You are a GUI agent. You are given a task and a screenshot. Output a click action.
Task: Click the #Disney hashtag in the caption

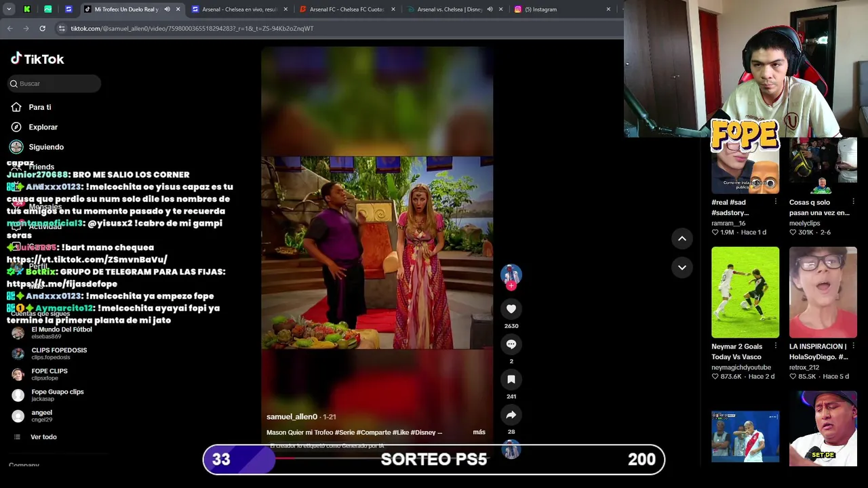tap(422, 432)
